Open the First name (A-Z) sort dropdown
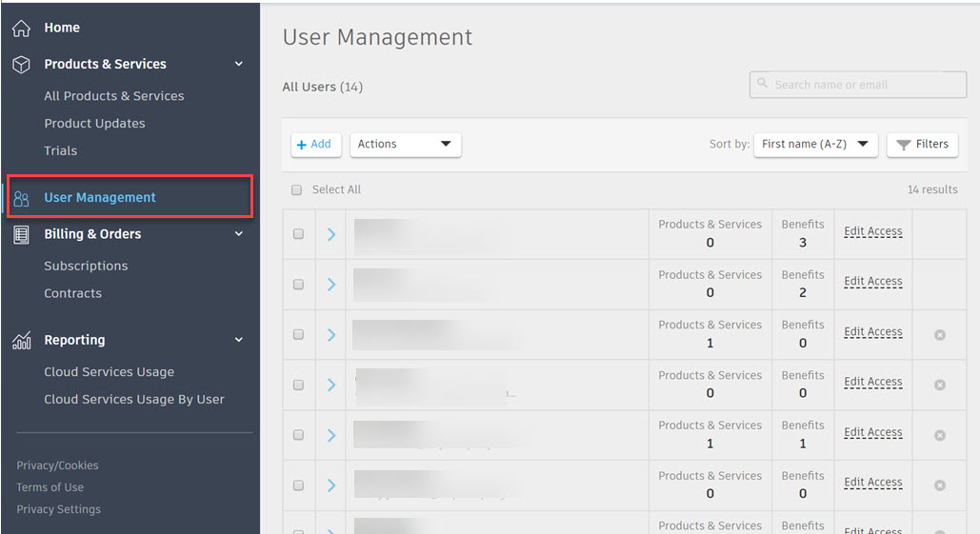Screen dimensions: 980x534 [x=815, y=145]
